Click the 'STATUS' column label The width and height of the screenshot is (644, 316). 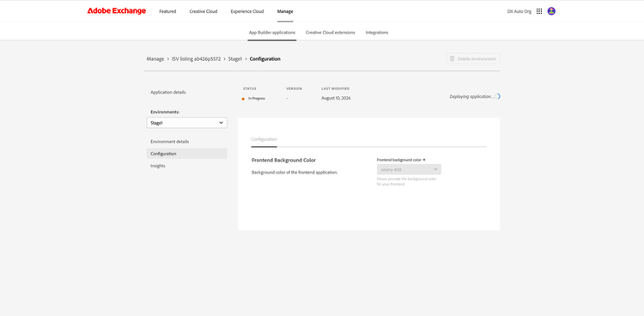(x=250, y=88)
